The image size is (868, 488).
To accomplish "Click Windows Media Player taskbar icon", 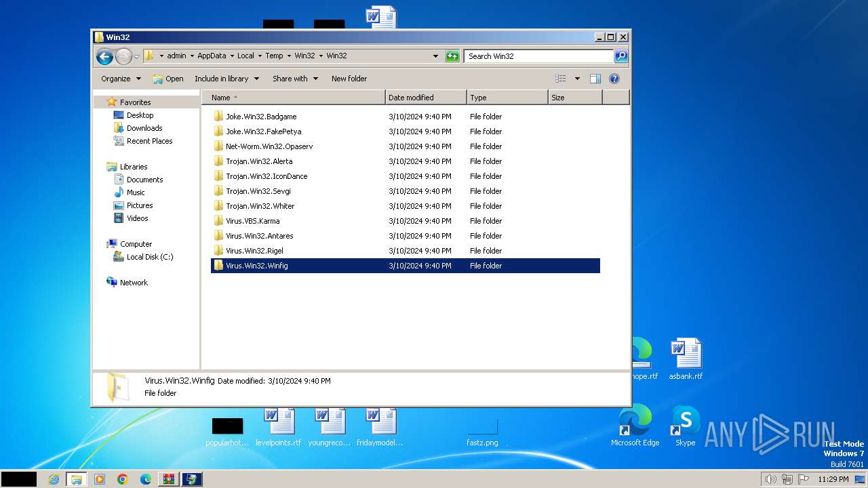I will [x=99, y=479].
